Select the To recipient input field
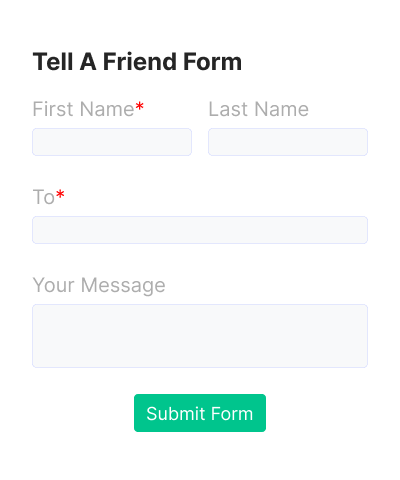Screen dimensions: 400x480 pos(200,230)
